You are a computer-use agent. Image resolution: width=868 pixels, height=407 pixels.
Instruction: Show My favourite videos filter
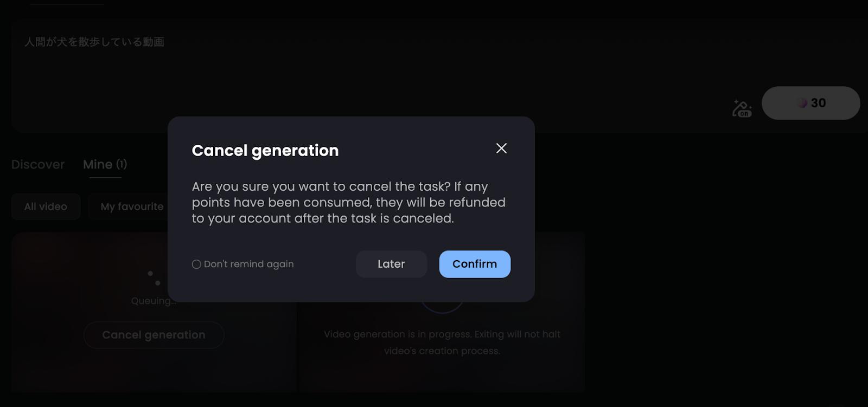tap(132, 206)
